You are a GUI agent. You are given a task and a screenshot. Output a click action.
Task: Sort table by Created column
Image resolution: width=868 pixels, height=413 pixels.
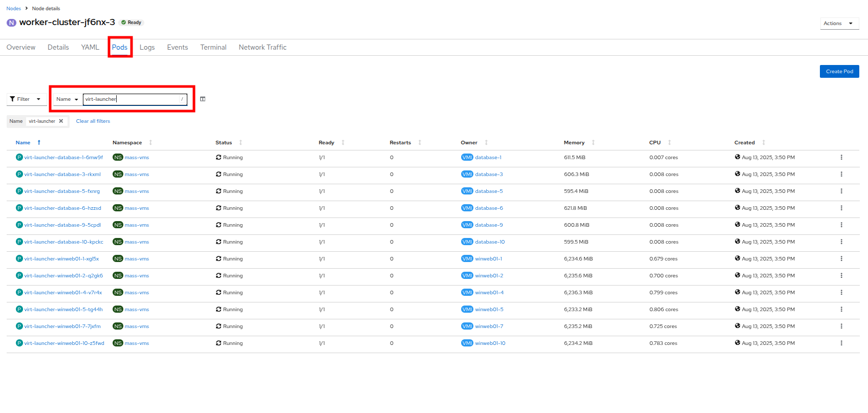750,143
